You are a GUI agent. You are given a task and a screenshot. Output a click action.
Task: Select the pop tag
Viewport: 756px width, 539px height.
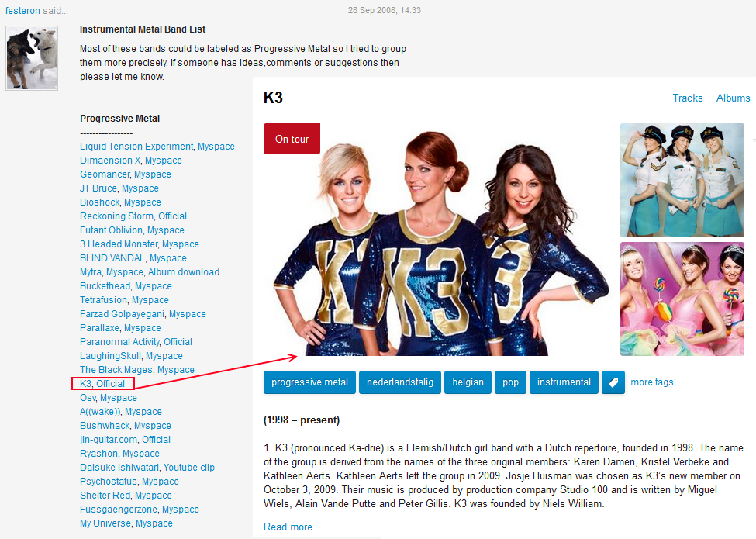510,382
